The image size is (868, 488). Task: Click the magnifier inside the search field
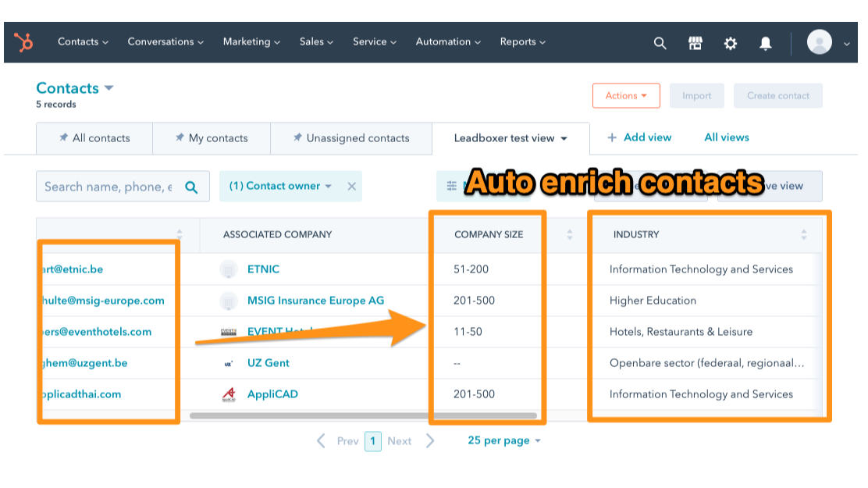pyautogui.click(x=190, y=186)
